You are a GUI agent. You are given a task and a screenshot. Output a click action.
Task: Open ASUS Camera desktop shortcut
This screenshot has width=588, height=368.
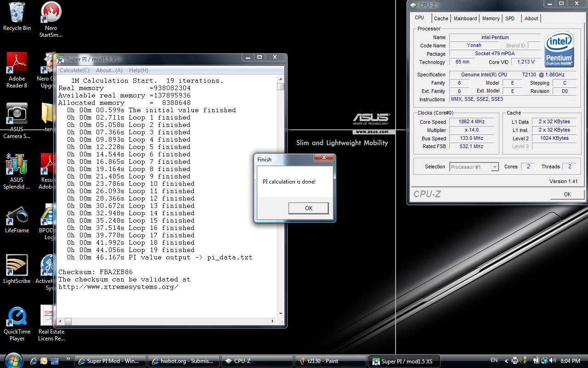pos(17,121)
